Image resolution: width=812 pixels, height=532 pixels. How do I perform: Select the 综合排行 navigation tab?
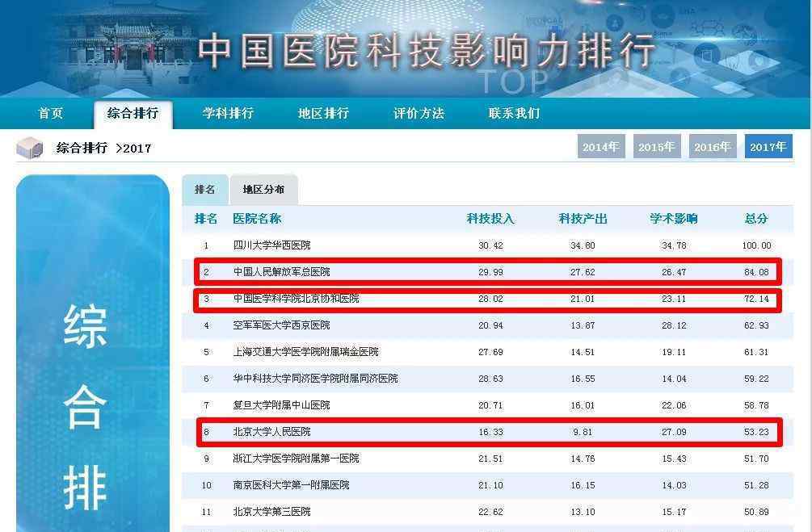(x=133, y=113)
